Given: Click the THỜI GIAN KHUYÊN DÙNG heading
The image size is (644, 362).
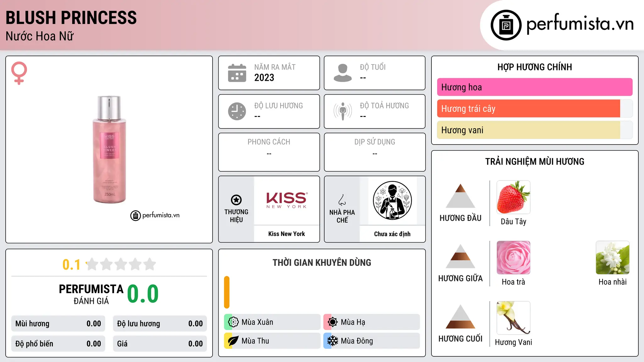Looking at the screenshot, I should point(322,262).
